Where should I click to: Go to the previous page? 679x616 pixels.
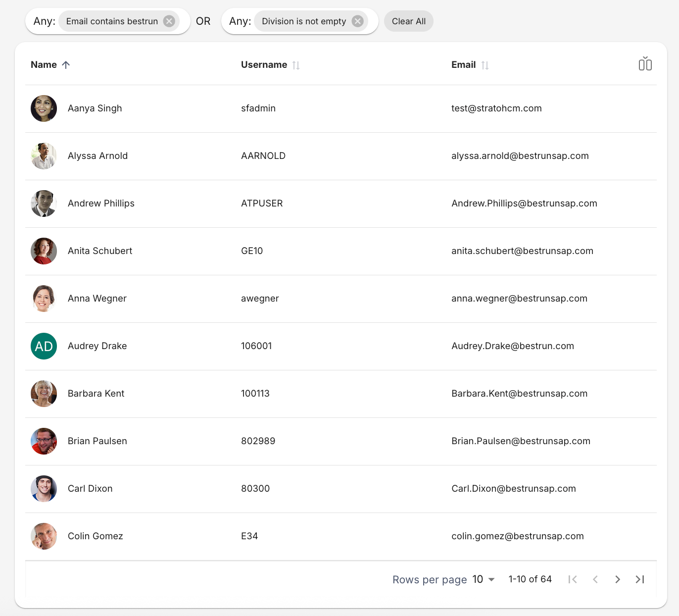pos(595,579)
